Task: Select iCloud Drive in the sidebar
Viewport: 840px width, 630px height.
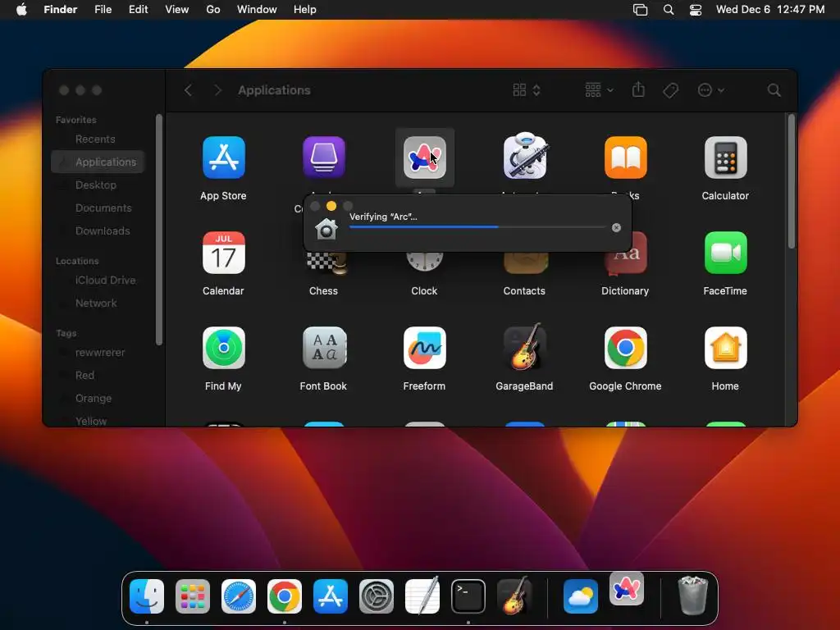Action: (x=98, y=281)
